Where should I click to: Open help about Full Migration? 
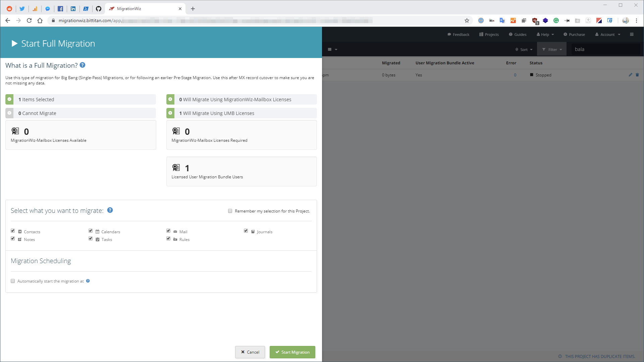(x=83, y=65)
